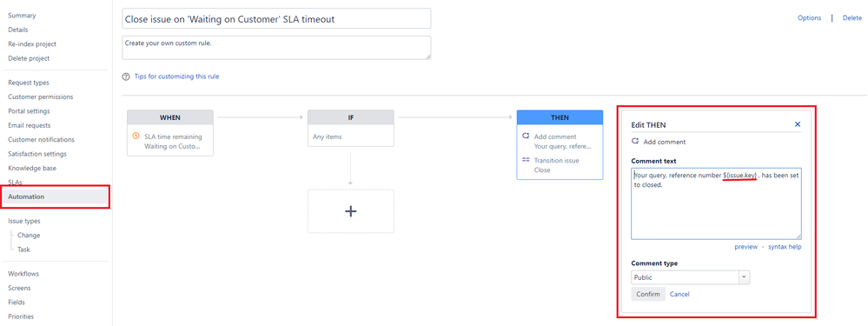Viewport: 868px width, 326px height.
Task: Open Customer permissions settings
Action: [x=41, y=96]
